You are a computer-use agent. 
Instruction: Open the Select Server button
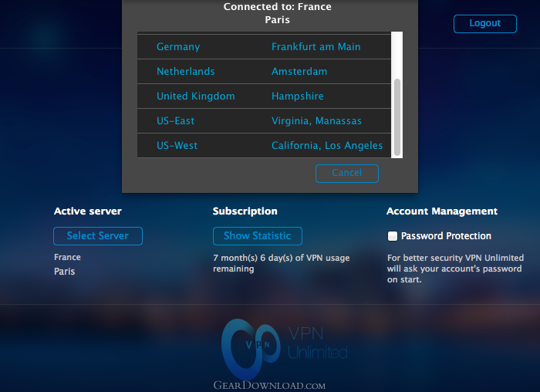[98, 236]
